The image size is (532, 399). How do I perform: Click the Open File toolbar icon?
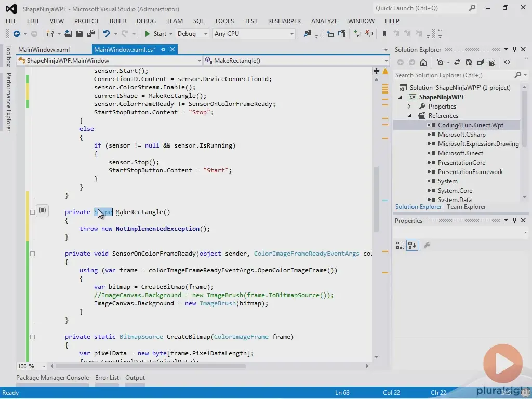68,34
